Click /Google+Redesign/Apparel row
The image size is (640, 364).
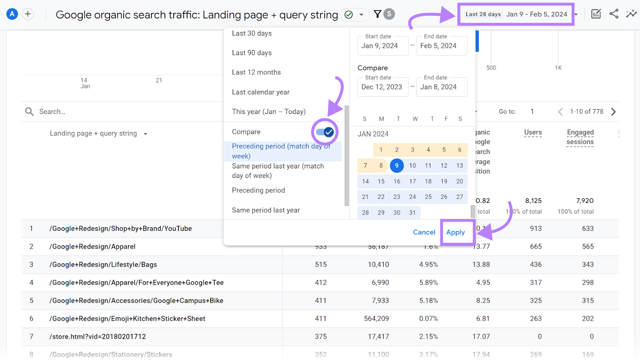point(92,246)
